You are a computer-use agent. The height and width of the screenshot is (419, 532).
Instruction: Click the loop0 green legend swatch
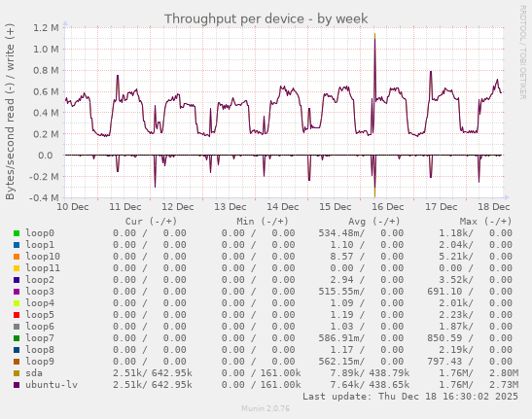(x=17, y=233)
